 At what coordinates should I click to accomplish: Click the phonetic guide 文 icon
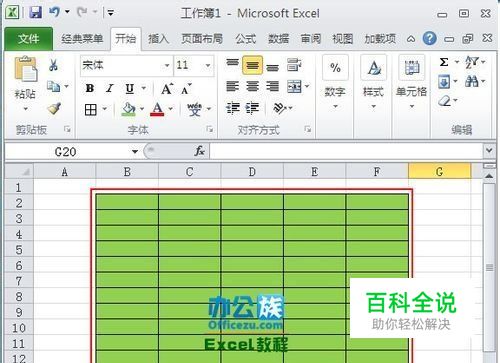(194, 109)
